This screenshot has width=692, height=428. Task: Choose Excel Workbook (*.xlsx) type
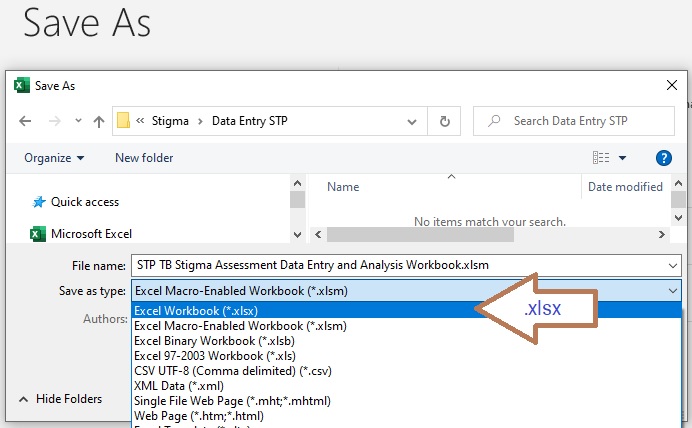[x=406, y=311]
